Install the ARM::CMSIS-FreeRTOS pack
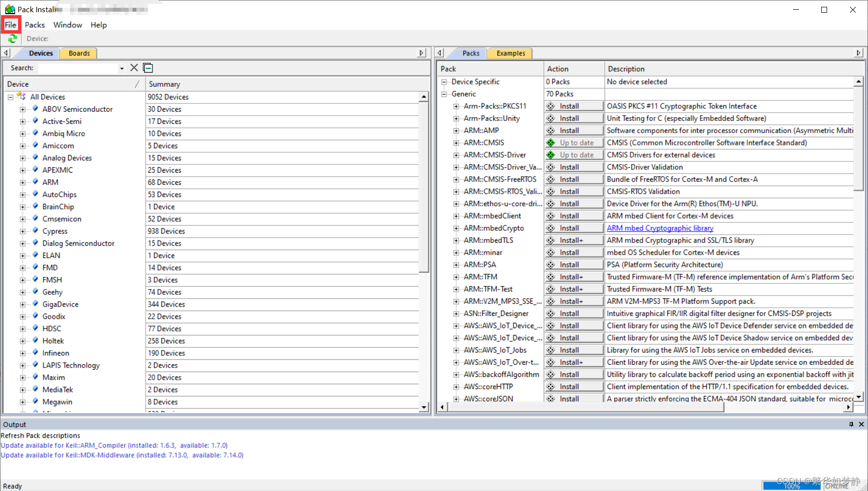The image size is (868, 491). pos(574,179)
